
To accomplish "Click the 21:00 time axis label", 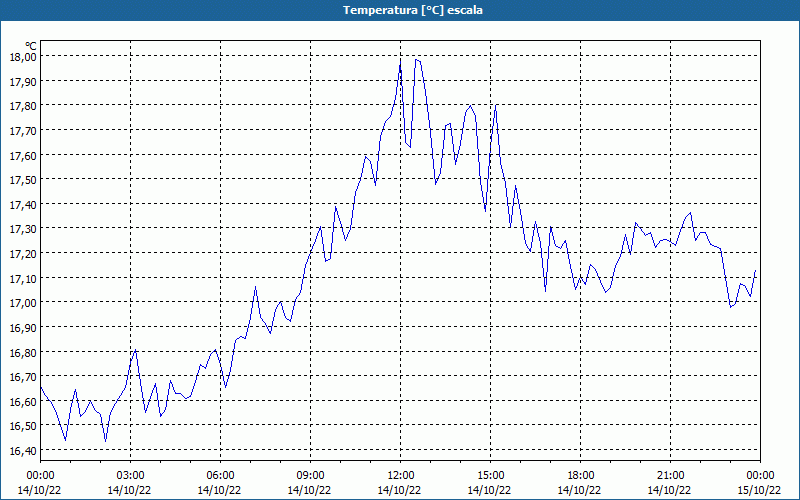I will (670, 476).
